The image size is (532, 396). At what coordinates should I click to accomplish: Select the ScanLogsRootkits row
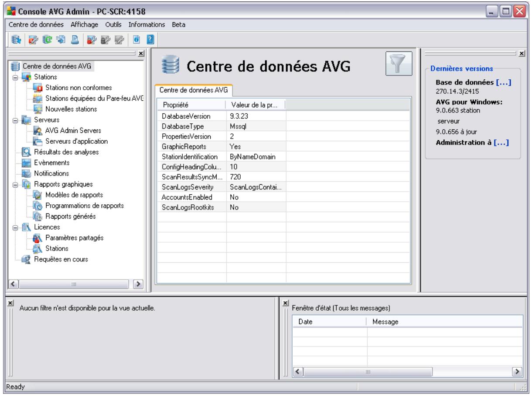coord(283,207)
